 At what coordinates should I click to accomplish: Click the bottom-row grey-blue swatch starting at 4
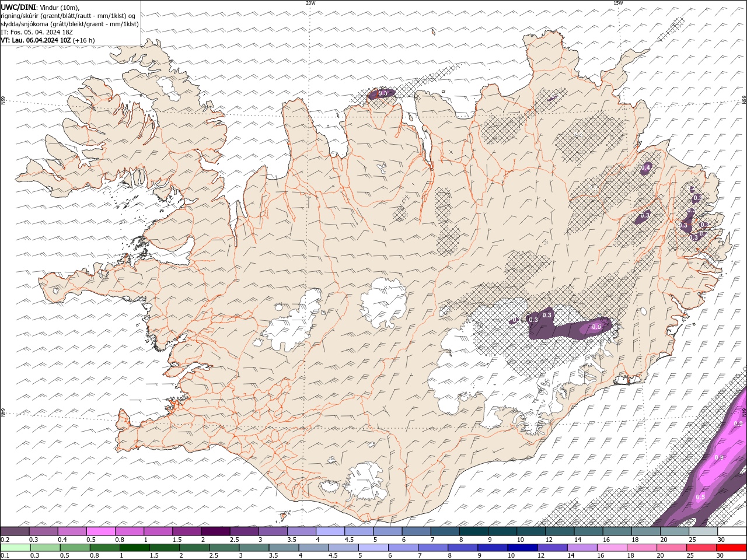[314, 548]
